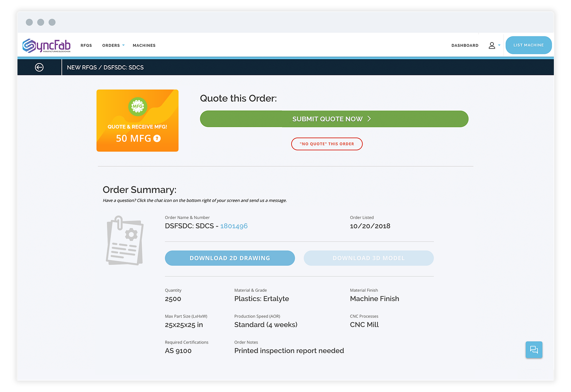
Task: Click the AS 9100 certification value
Action: [178, 351]
